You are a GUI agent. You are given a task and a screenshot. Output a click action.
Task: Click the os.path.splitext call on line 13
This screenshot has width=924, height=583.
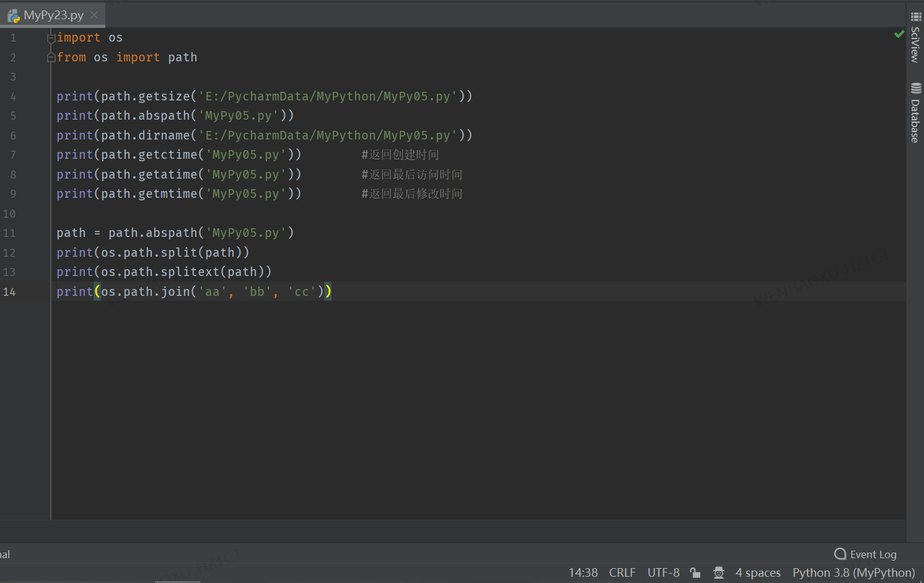click(x=164, y=272)
